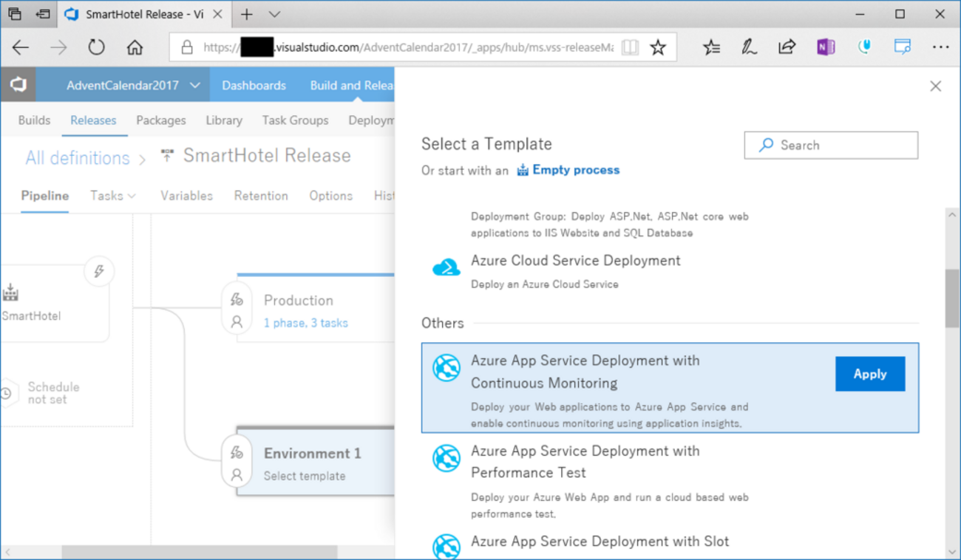Open the browser tab list chevron
The width and height of the screenshot is (961, 560).
click(x=274, y=14)
